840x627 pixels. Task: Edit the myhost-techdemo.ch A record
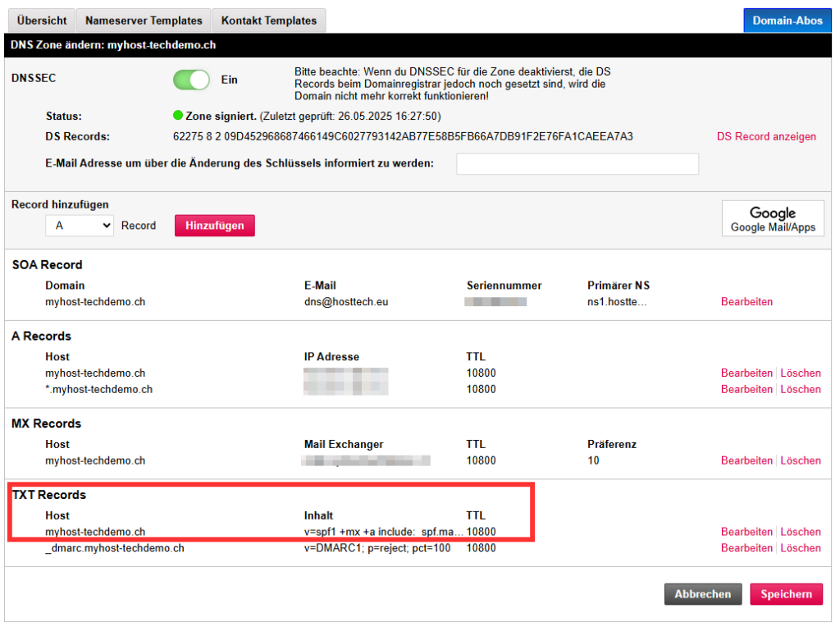[x=746, y=373]
